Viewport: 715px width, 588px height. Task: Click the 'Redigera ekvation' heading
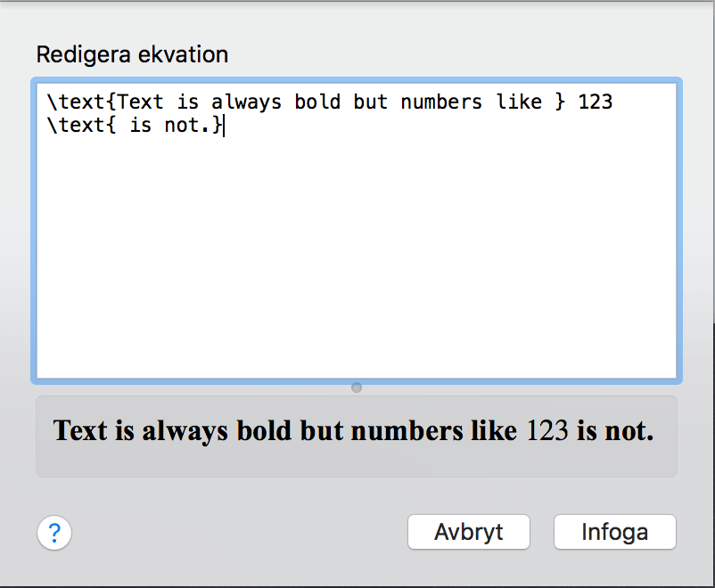(132, 54)
